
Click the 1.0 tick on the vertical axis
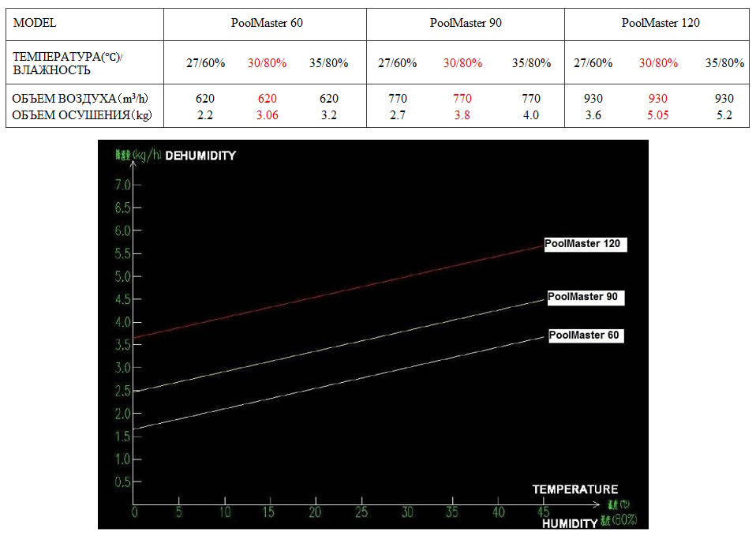point(122,459)
